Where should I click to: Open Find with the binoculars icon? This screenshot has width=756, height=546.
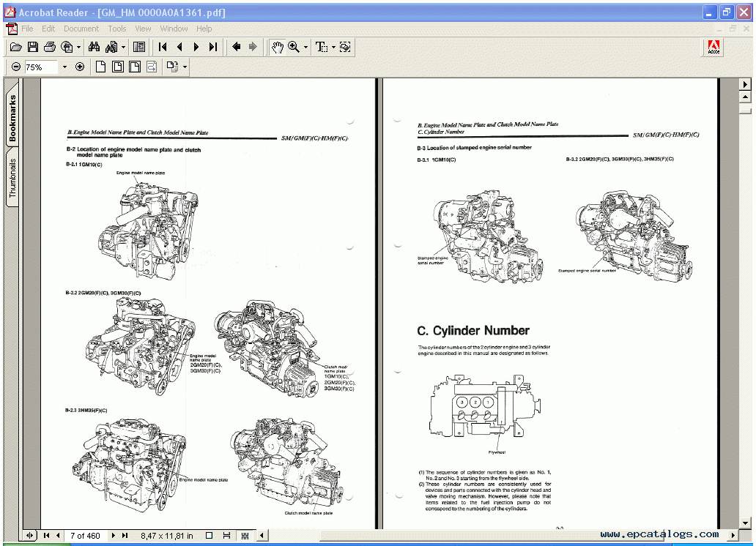click(94, 47)
